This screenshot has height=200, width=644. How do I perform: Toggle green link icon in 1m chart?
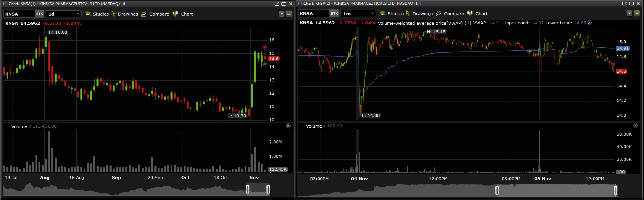(637, 13)
